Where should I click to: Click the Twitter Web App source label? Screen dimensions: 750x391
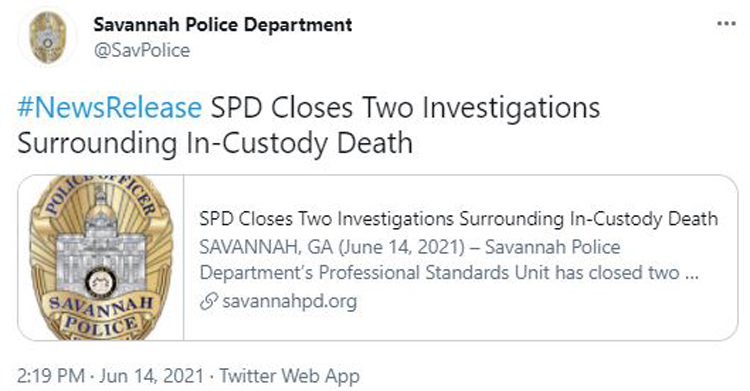(x=290, y=376)
